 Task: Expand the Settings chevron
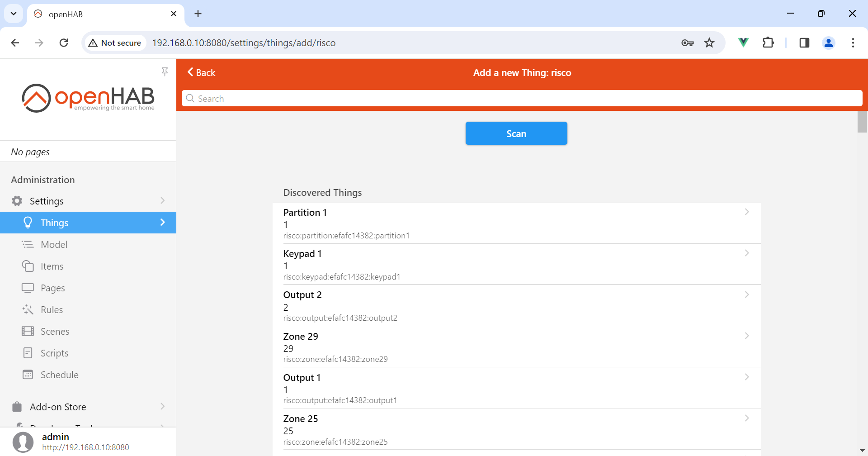coord(163,200)
